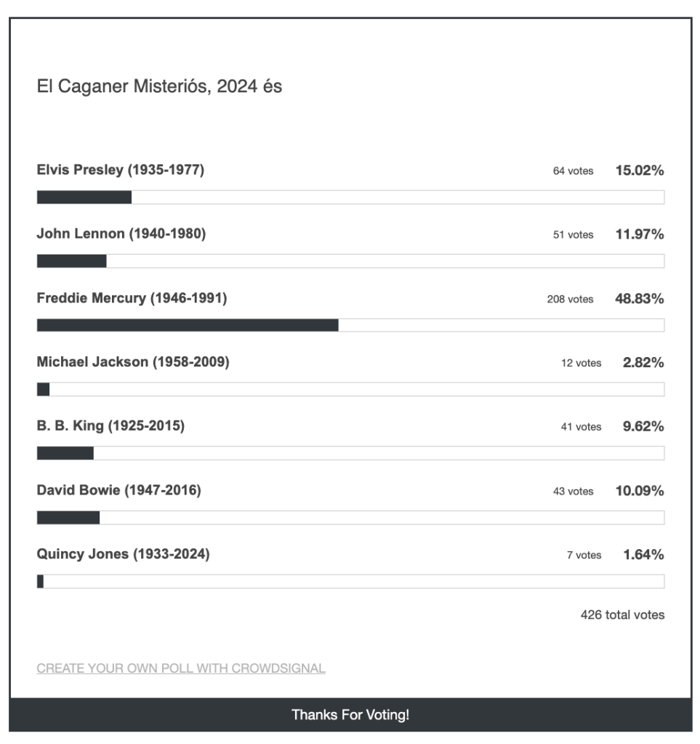The height and width of the screenshot is (744, 700).
Task: Click the Thanks For Voting! banner
Action: pos(350,715)
